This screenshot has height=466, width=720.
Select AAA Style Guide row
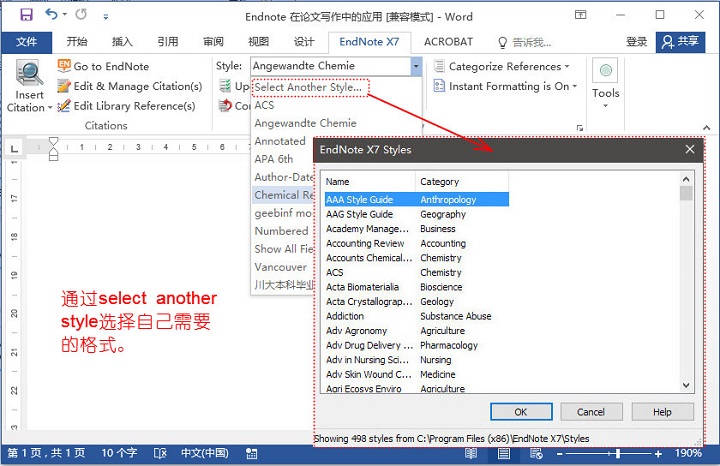point(416,200)
